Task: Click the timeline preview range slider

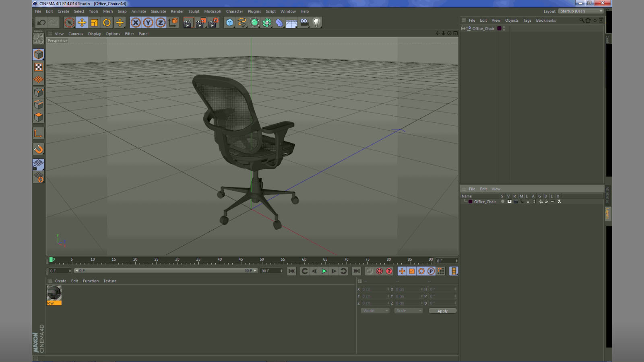Action: tap(166, 271)
